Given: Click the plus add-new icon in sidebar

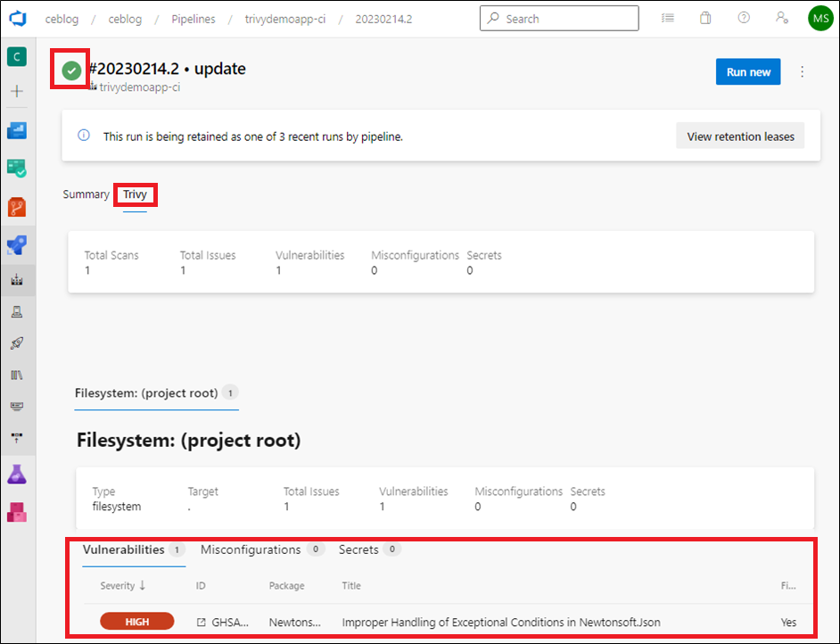Looking at the screenshot, I should point(17,91).
